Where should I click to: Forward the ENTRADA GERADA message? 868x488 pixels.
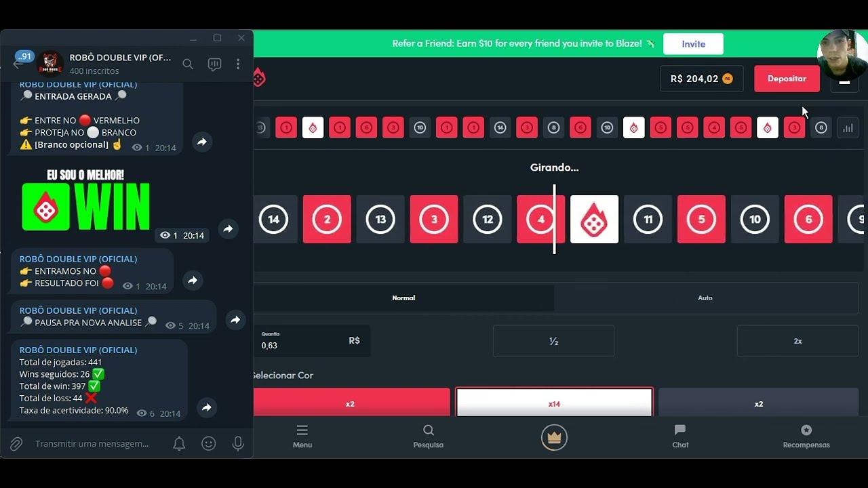click(x=202, y=142)
